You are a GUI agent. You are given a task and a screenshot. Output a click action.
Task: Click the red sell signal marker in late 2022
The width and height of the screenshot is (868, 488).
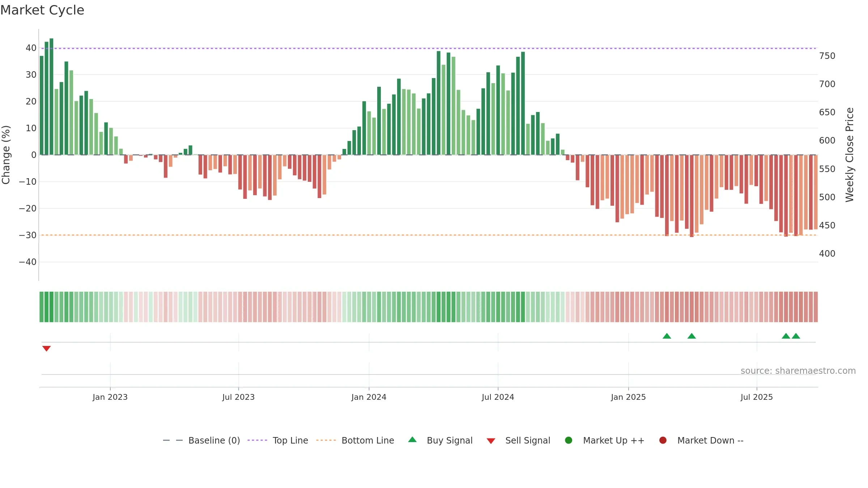(46, 348)
